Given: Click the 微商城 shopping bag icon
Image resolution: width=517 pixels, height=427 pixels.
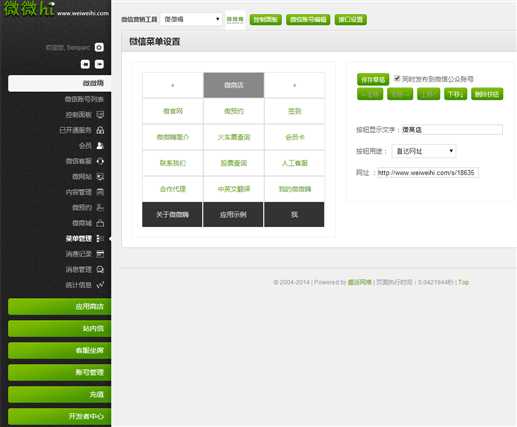Looking at the screenshot, I should coord(100,223).
